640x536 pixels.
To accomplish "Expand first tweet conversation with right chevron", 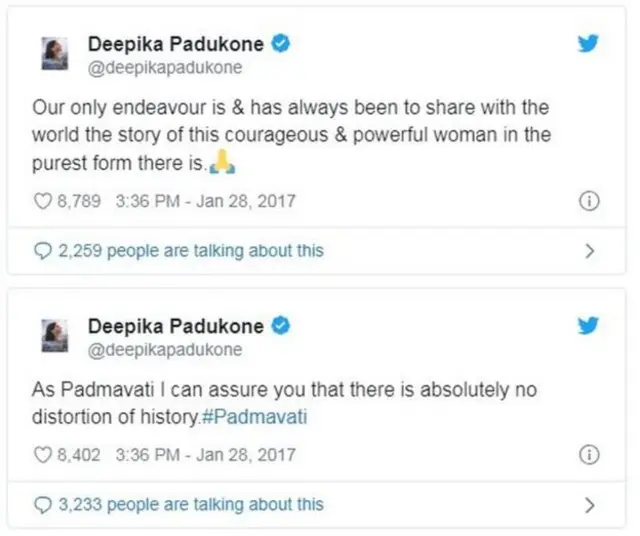I will (x=590, y=250).
